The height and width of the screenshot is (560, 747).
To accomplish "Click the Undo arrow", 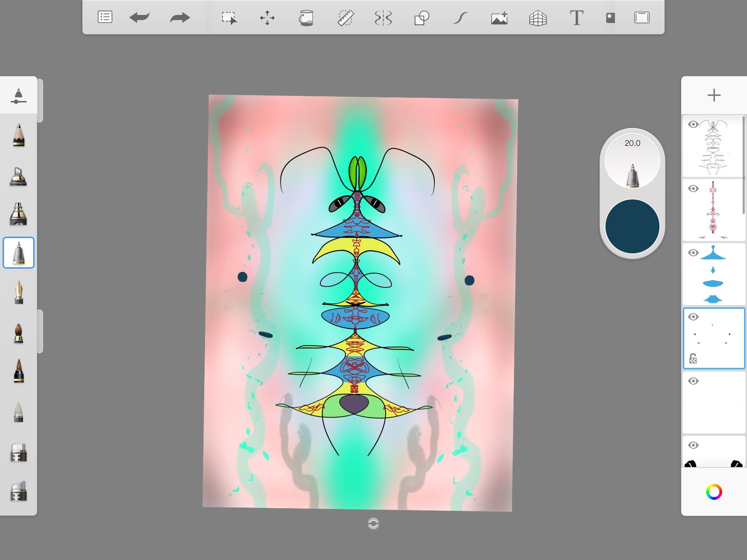I will pos(139,17).
